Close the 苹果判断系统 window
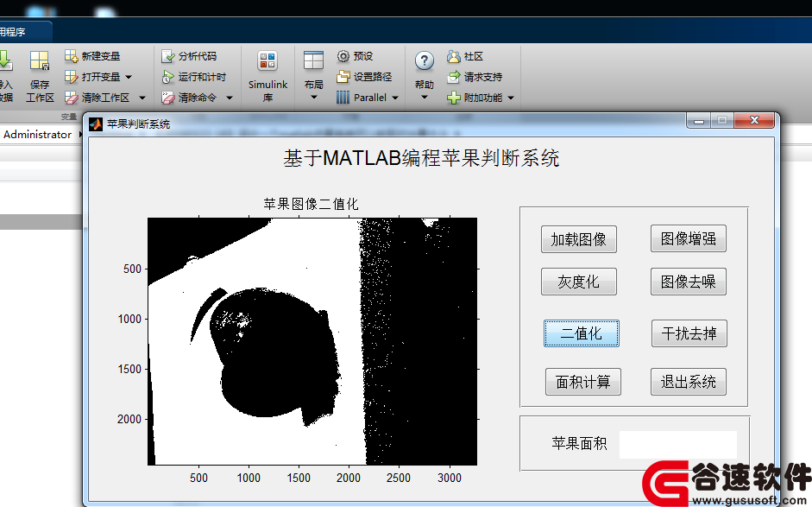 coord(754,121)
